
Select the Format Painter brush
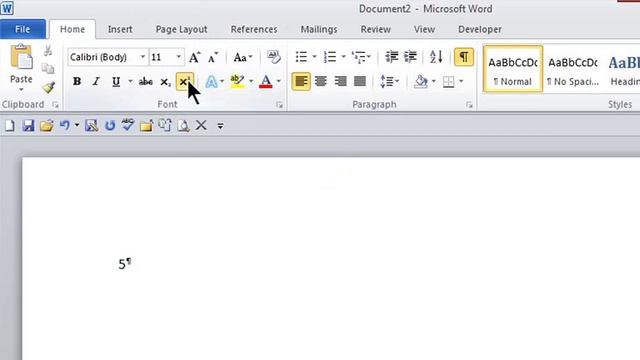[48, 87]
